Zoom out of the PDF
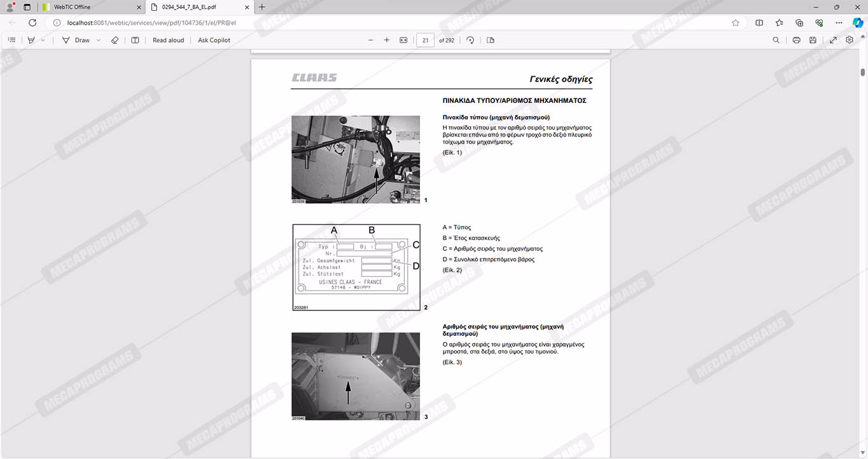The width and height of the screenshot is (868, 459). (x=371, y=40)
